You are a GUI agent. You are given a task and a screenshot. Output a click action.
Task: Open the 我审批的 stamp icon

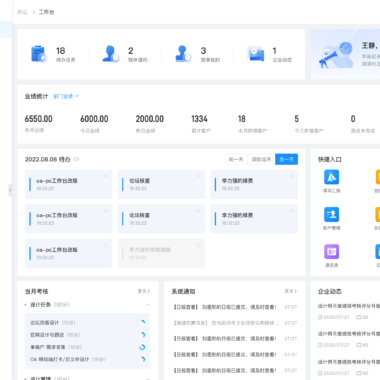[x=183, y=54]
